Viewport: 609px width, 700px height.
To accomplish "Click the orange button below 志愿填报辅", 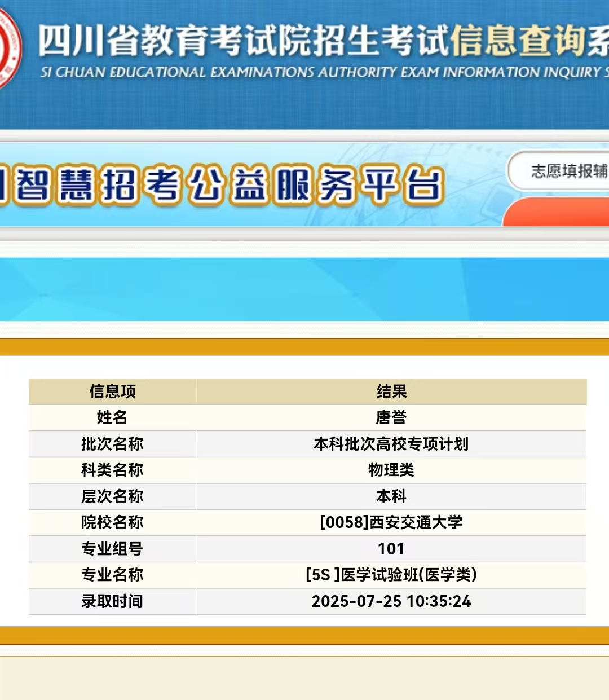I will tap(556, 212).
